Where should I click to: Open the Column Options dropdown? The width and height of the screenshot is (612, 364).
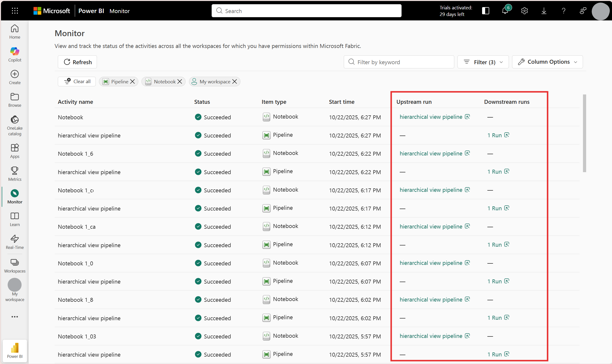tap(547, 62)
